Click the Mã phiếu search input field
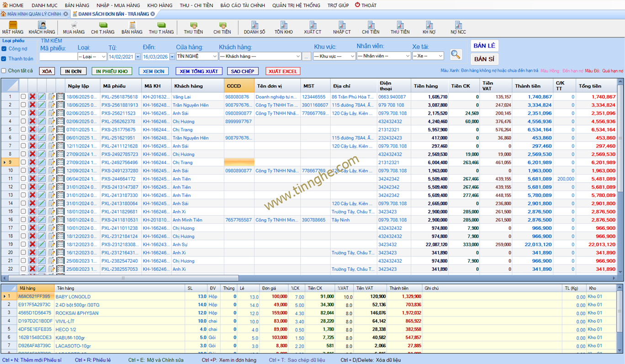625x364 pixels. [58, 57]
